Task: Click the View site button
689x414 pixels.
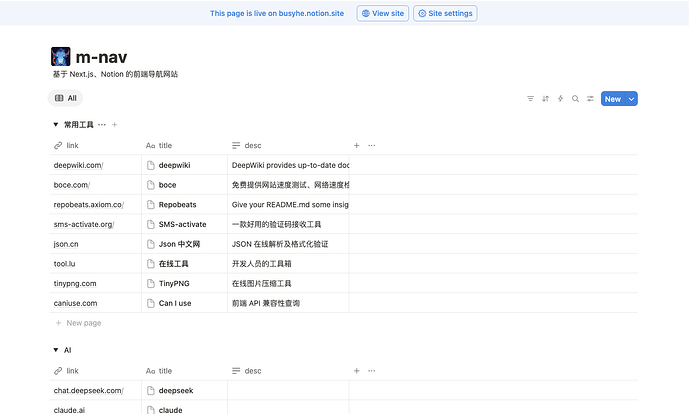Action: [383, 13]
